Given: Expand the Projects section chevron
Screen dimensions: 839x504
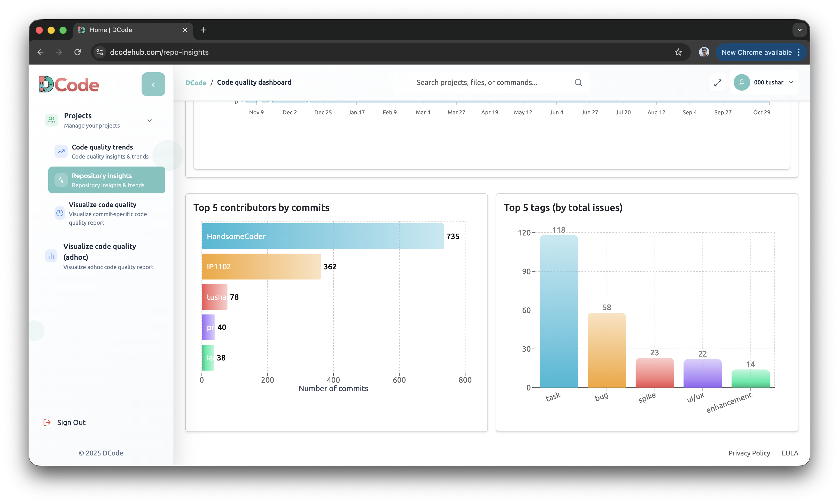Looking at the screenshot, I should pyautogui.click(x=150, y=121).
